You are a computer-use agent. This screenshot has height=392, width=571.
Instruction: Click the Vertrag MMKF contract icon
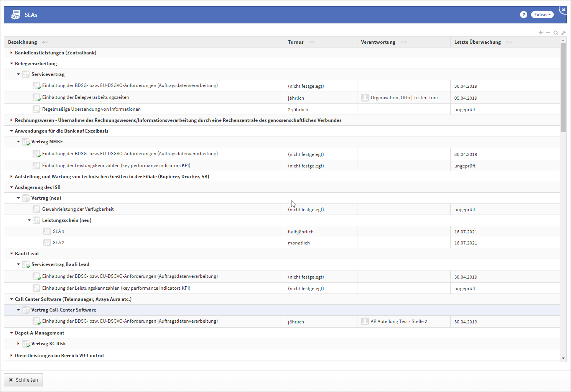[26, 142]
